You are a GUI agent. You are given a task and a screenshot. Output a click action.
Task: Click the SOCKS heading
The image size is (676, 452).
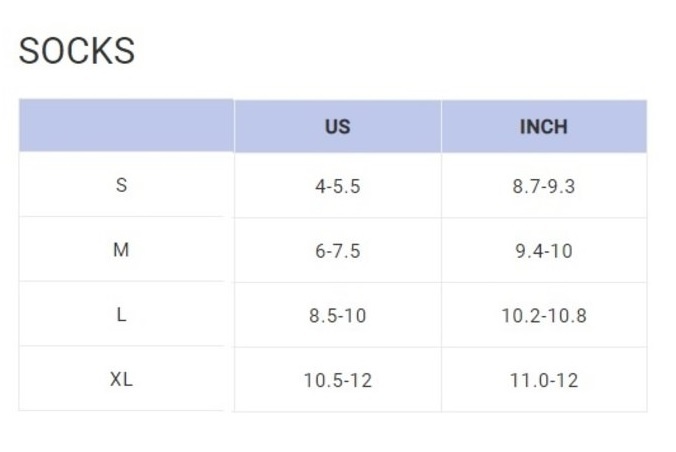[77, 51]
